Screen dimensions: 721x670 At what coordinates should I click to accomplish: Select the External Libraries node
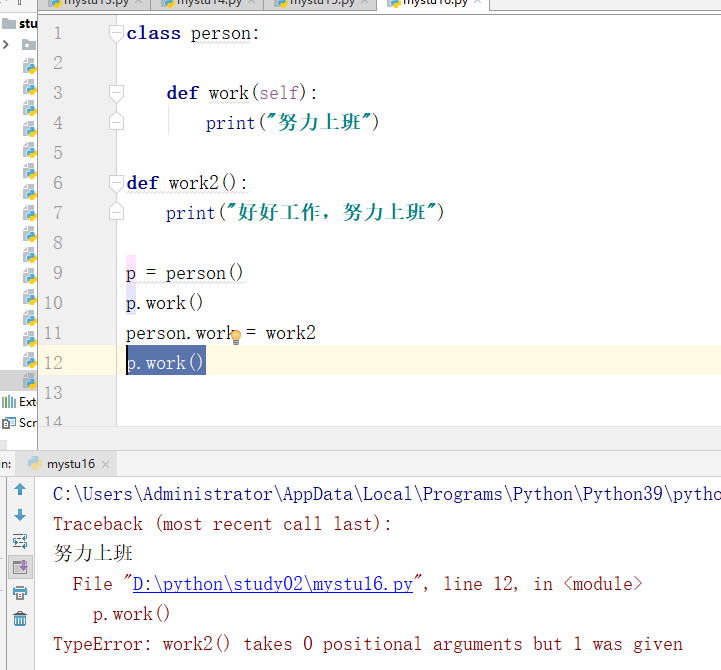click(x=19, y=402)
